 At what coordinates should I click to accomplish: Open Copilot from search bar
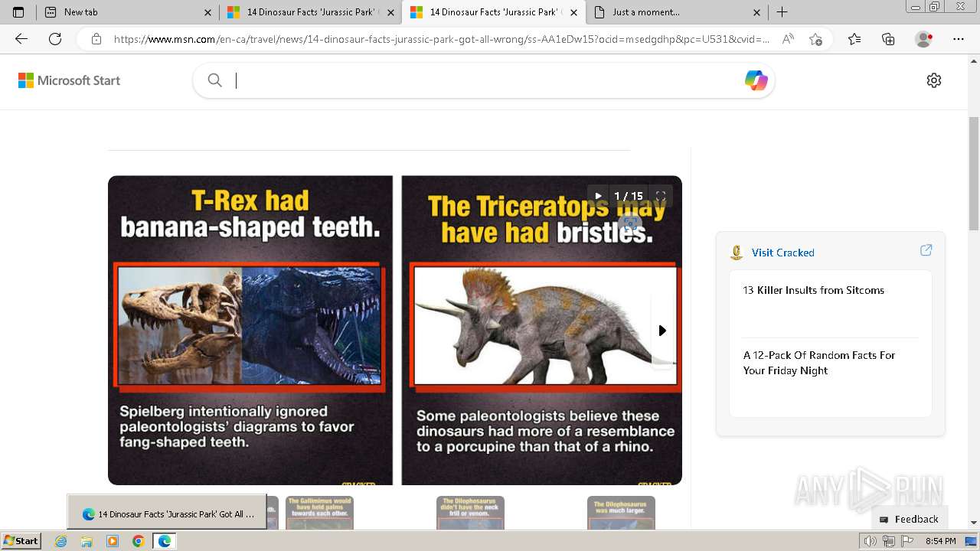[756, 80]
